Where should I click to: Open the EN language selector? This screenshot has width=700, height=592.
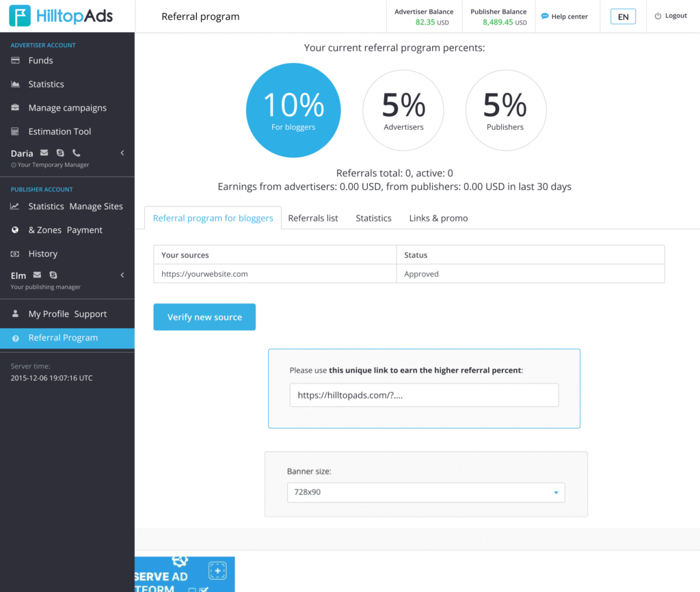[x=623, y=16]
